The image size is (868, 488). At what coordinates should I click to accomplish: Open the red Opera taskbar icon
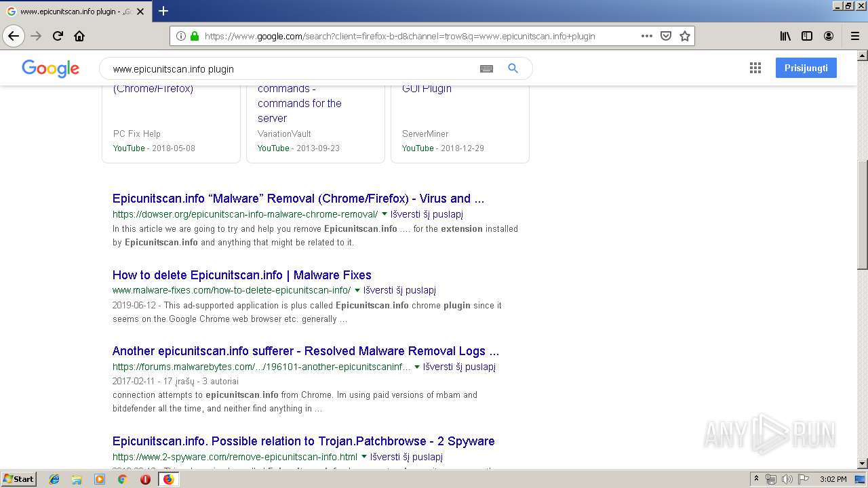tap(145, 479)
